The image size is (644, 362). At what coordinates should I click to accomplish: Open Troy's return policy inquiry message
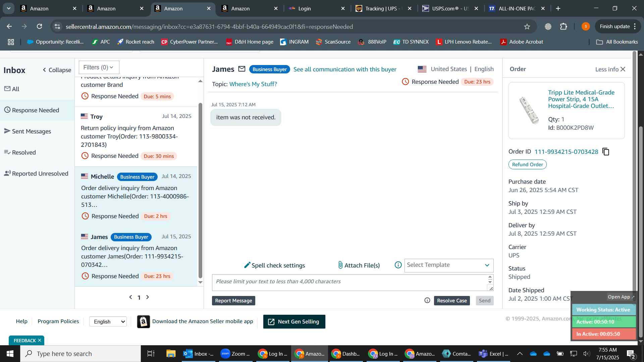tap(136, 136)
